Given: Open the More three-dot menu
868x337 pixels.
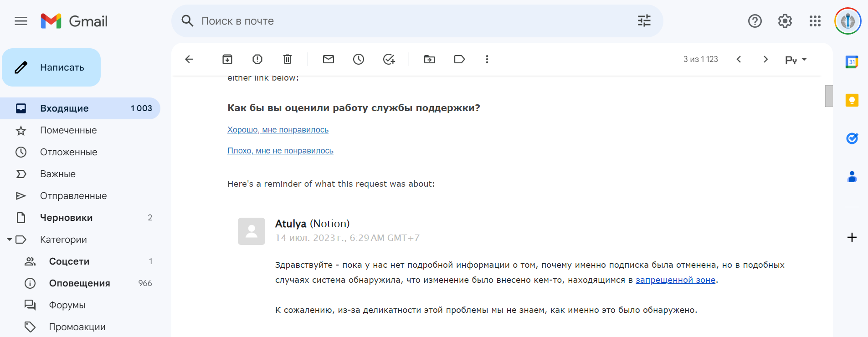Looking at the screenshot, I should pyautogui.click(x=487, y=59).
